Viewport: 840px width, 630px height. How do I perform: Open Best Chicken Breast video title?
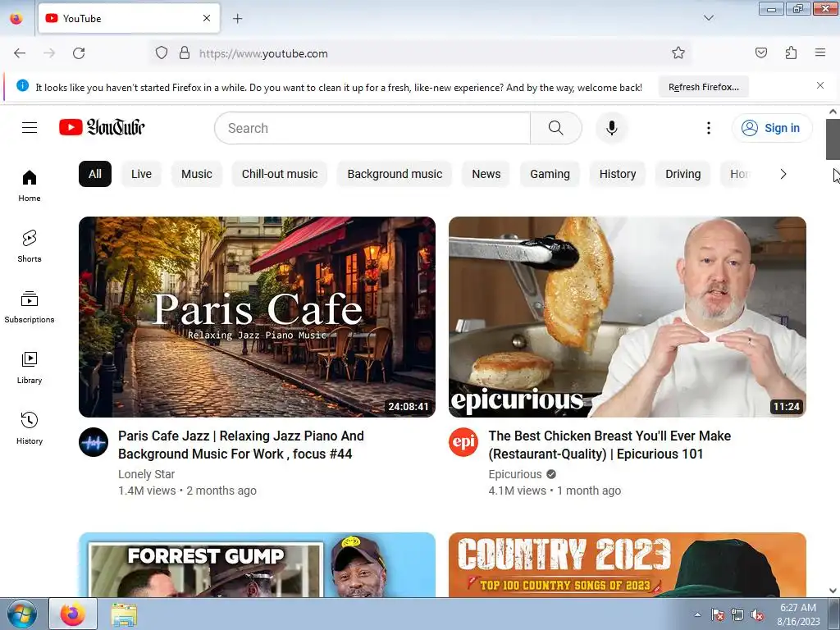pyautogui.click(x=609, y=445)
